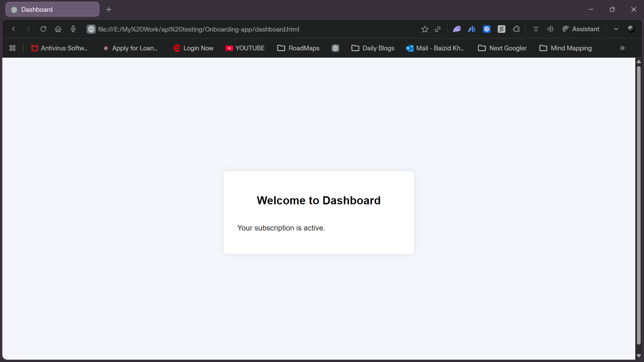Click the audio waveform icon in toolbar
Viewport: 644px width, 362px height.
click(x=551, y=29)
